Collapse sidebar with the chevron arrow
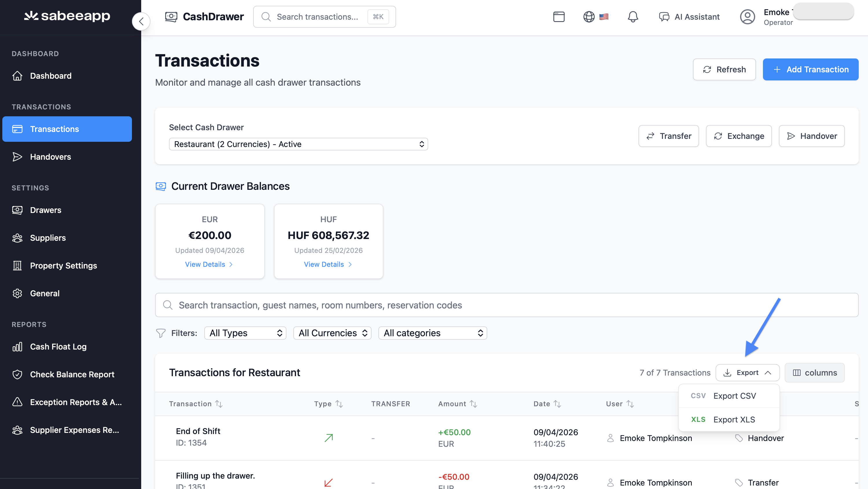Image resolution: width=868 pixels, height=489 pixels. point(141,22)
